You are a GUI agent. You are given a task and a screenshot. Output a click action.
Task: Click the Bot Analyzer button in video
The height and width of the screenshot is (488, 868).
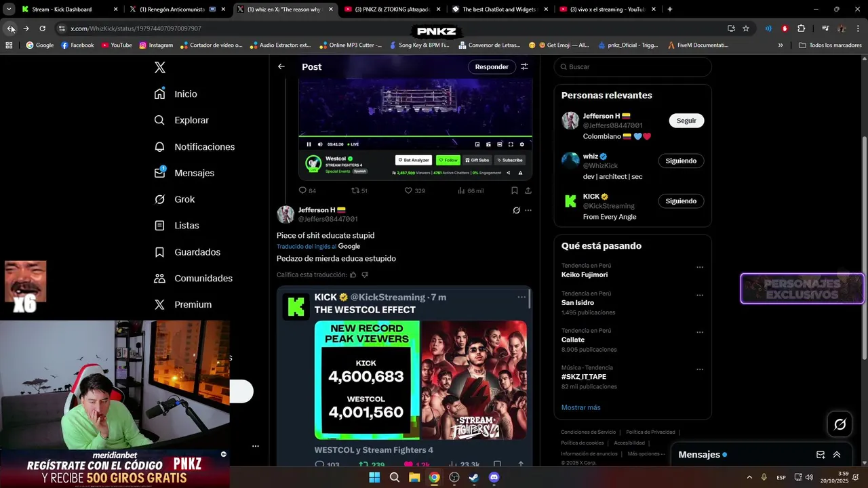pyautogui.click(x=414, y=160)
